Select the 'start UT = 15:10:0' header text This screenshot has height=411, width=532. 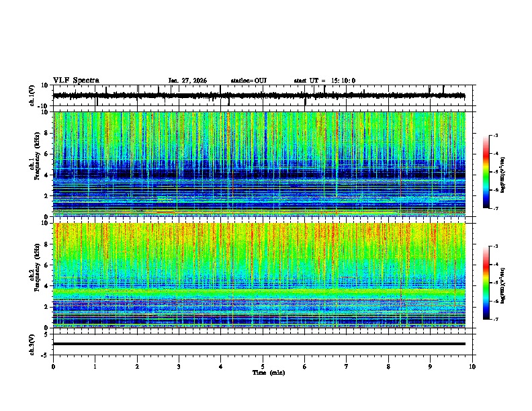pyautogui.click(x=324, y=81)
